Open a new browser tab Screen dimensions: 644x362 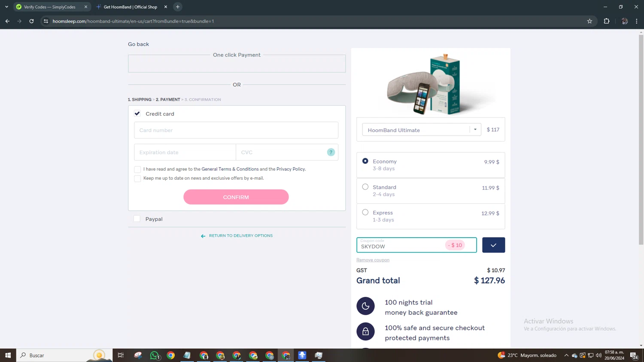pyautogui.click(x=178, y=7)
